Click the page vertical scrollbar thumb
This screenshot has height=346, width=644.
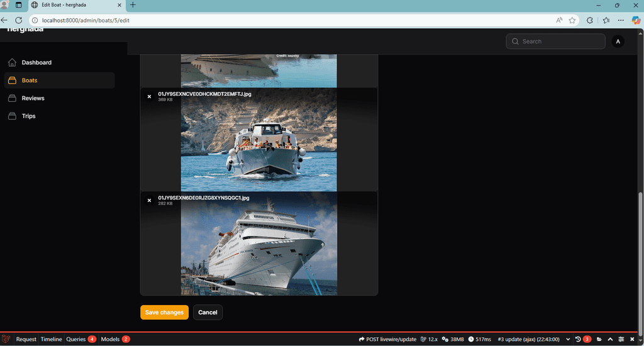[x=641, y=264]
